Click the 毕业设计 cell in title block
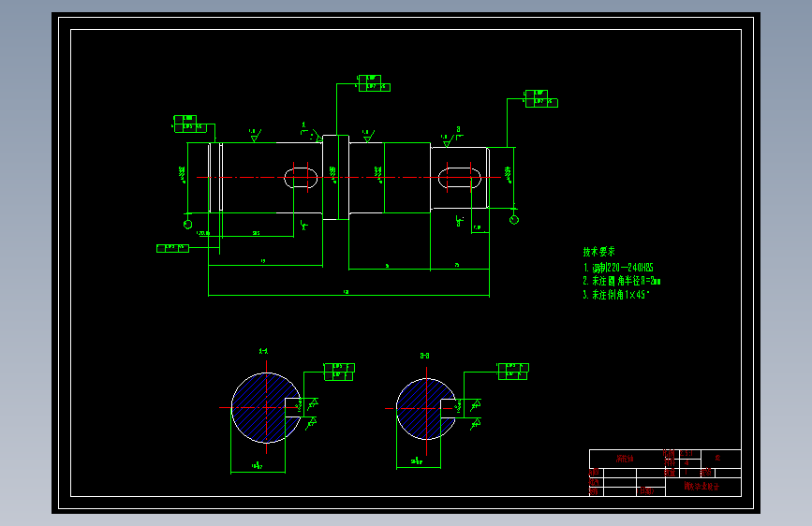The height and width of the screenshot is (526, 812). coord(702,487)
